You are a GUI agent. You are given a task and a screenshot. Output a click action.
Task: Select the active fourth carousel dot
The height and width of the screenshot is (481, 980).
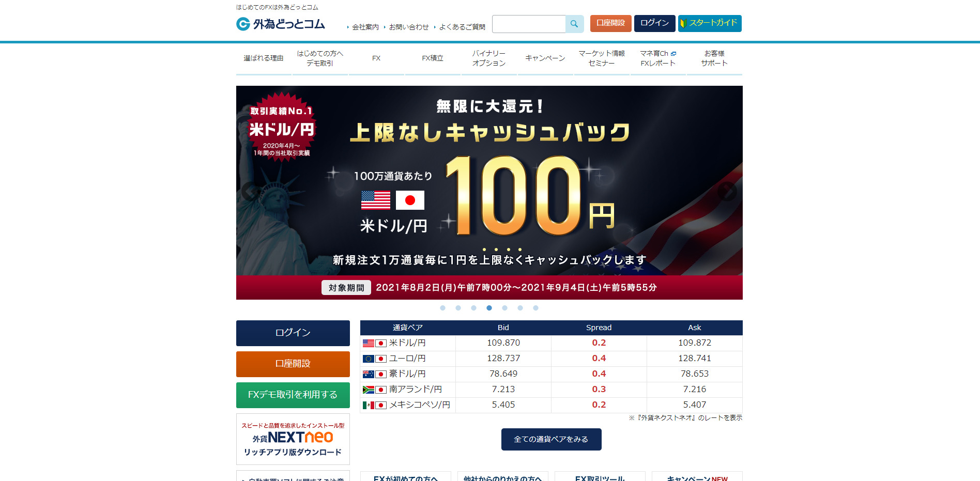click(489, 308)
